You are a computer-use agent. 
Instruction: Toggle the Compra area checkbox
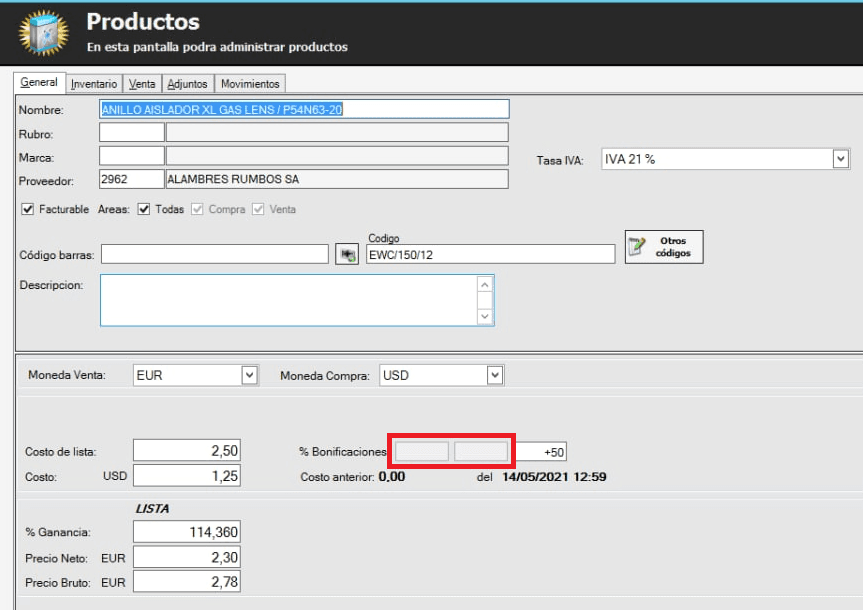(x=197, y=209)
